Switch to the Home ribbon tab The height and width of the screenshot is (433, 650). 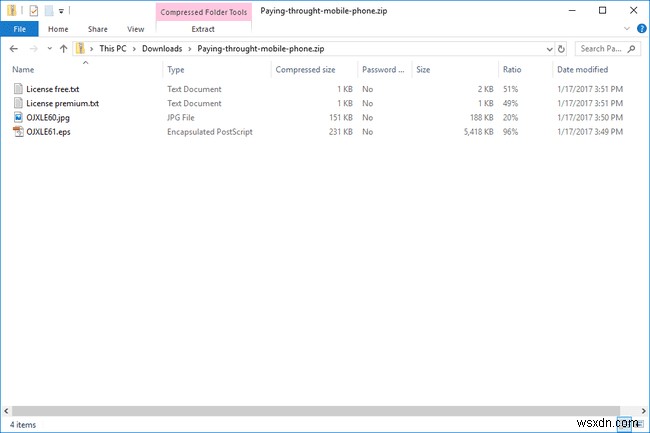coord(58,29)
